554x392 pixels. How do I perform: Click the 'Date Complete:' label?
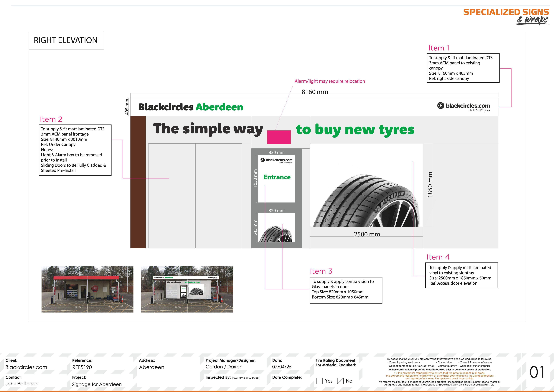tap(287, 377)
